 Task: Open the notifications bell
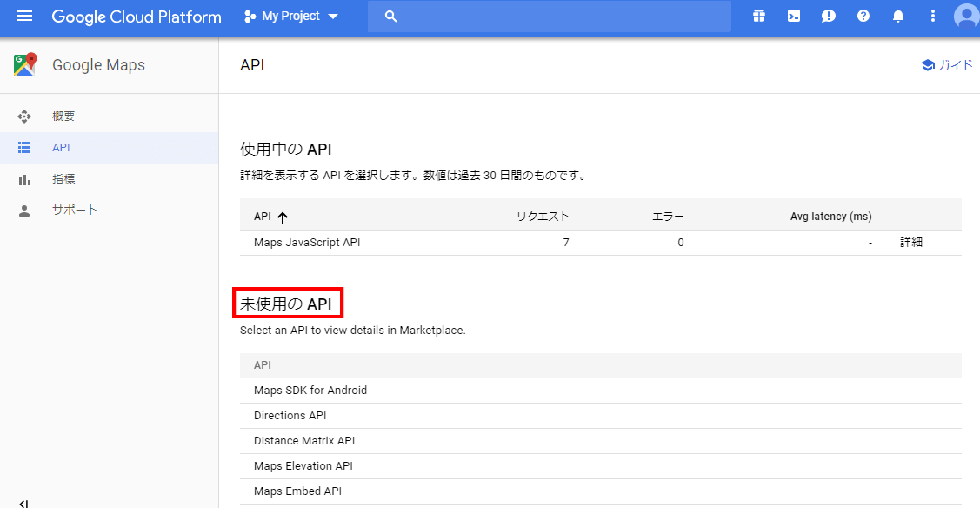(x=898, y=17)
